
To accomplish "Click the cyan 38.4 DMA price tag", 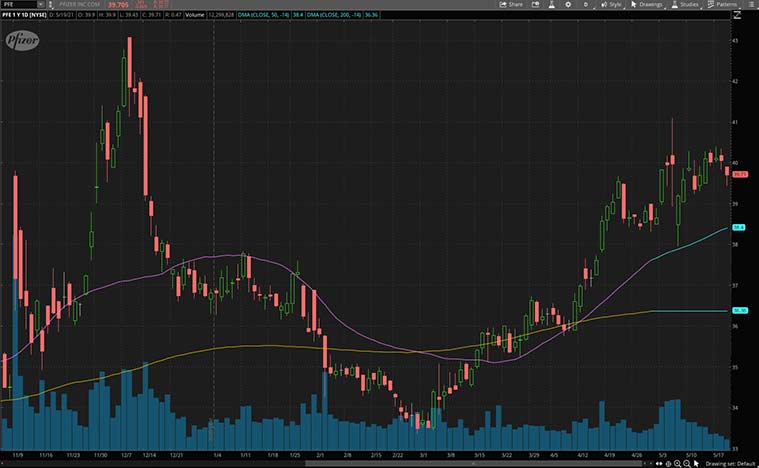I will tap(741, 228).
